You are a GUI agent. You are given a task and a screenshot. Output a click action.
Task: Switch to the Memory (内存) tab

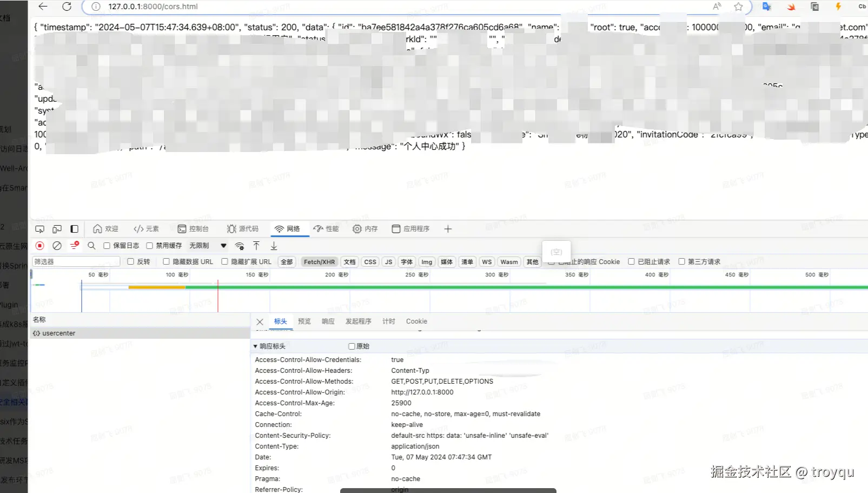pos(365,229)
